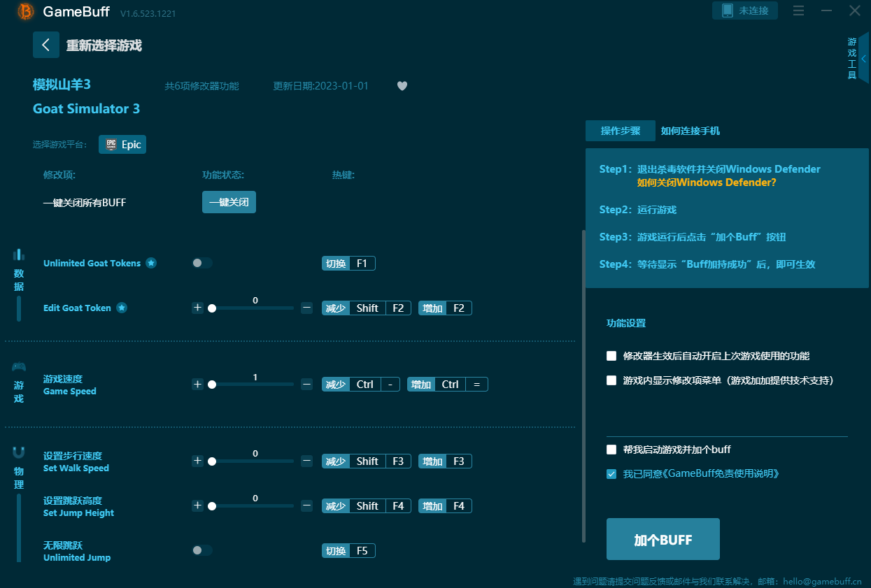The image size is (871, 588).
Task: Click the Shift F2 减少 hotkey box
Action: click(x=367, y=308)
